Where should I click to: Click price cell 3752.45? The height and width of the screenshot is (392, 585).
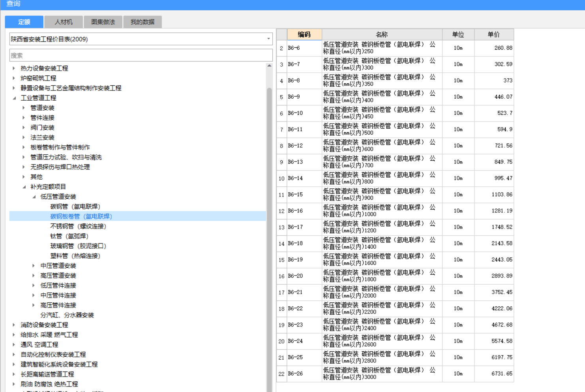pyautogui.click(x=494, y=292)
